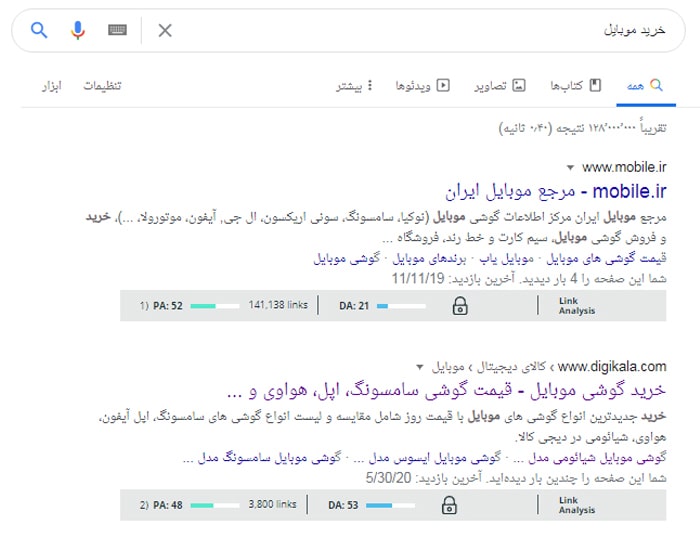Image resolution: width=700 pixels, height=546 pixels.
Task: Click the www.mobile.ir URL text
Action: [624, 167]
